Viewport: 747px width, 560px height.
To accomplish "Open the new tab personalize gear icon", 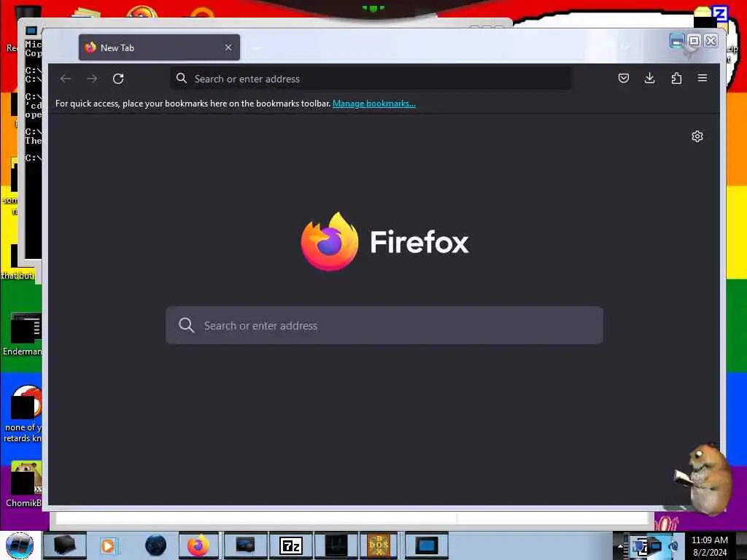I will (x=697, y=136).
